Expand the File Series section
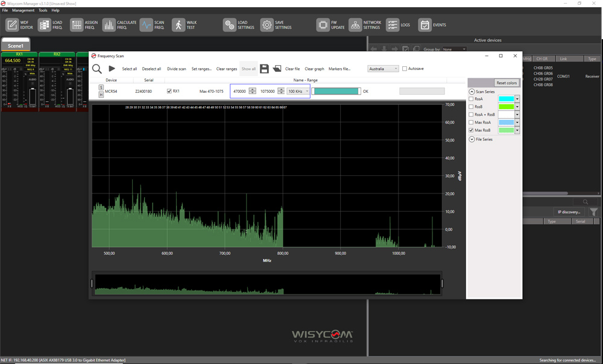 472,139
